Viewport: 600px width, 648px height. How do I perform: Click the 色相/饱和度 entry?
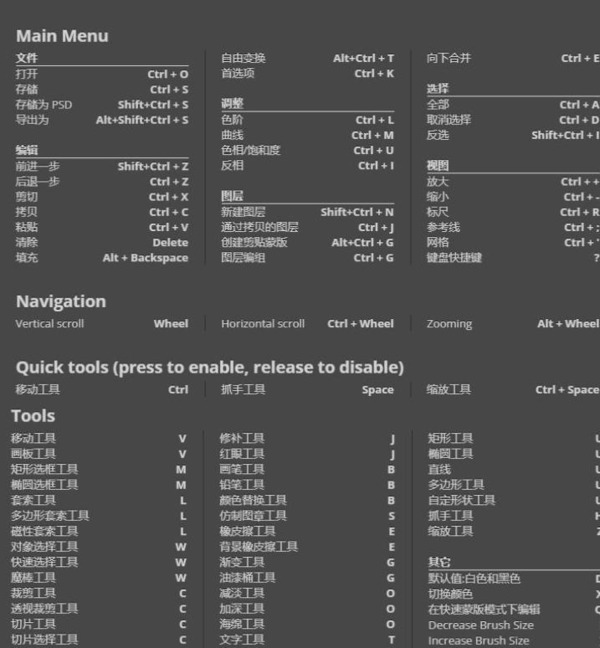[x=250, y=150]
